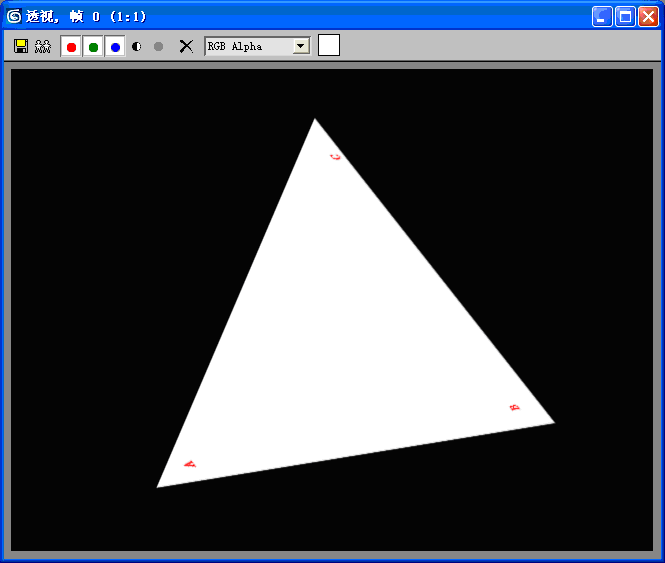Toggle the red channel display
This screenshot has width=665, height=563.
click(71, 46)
